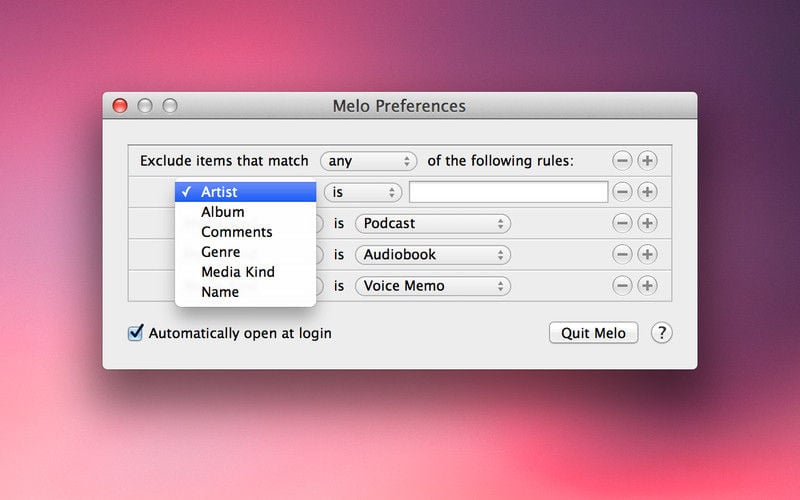Remove the Voice Memo rule with minus button
The width and height of the screenshot is (800, 500).
tap(622, 285)
